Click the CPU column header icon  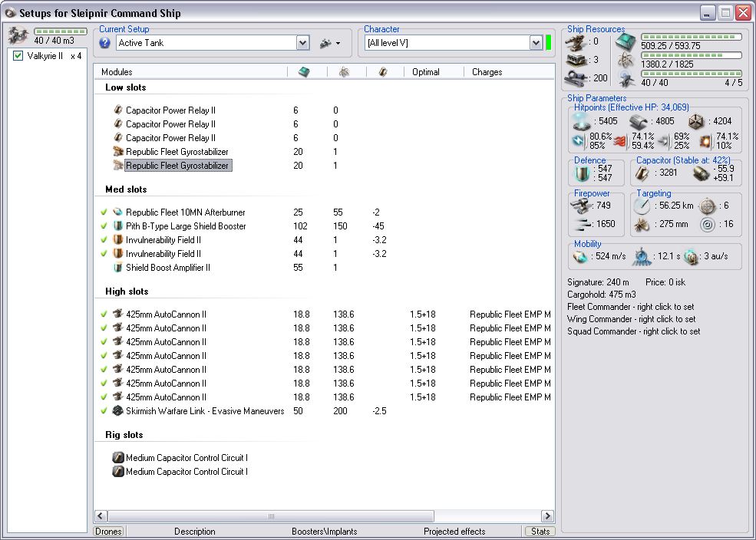pyautogui.click(x=303, y=72)
